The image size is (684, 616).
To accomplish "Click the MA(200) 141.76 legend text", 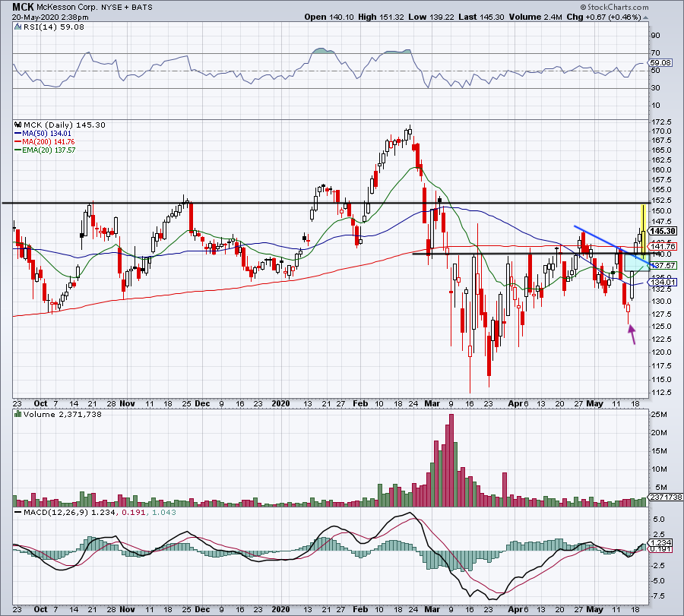I will coord(49,142).
